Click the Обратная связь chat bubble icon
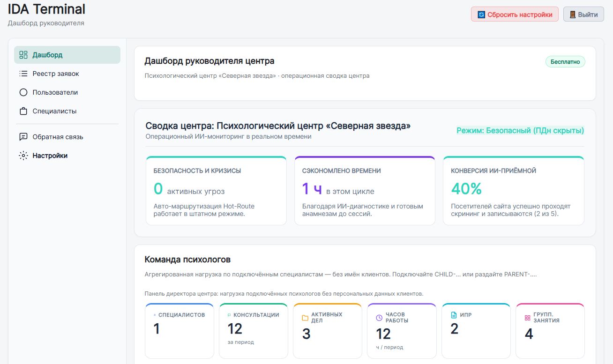Viewport: 613px width, 364px height. click(x=23, y=137)
